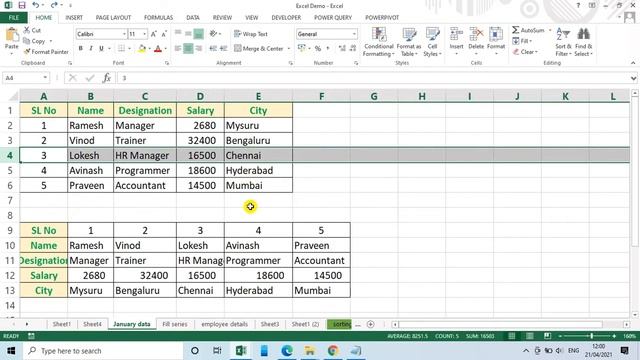Screen dimensions: 640x360
Task: Open Cell Styles gallery
Action: [432, 42]
